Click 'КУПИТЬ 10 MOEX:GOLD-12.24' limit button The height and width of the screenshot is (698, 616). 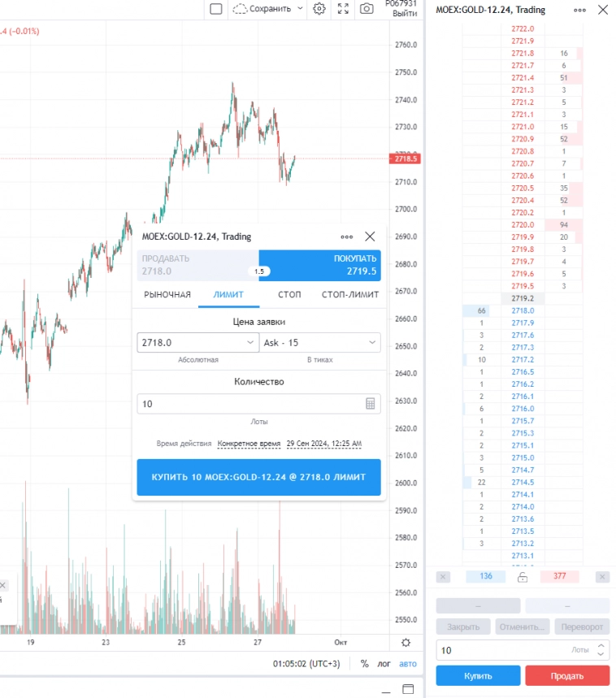tap(258, 477)
